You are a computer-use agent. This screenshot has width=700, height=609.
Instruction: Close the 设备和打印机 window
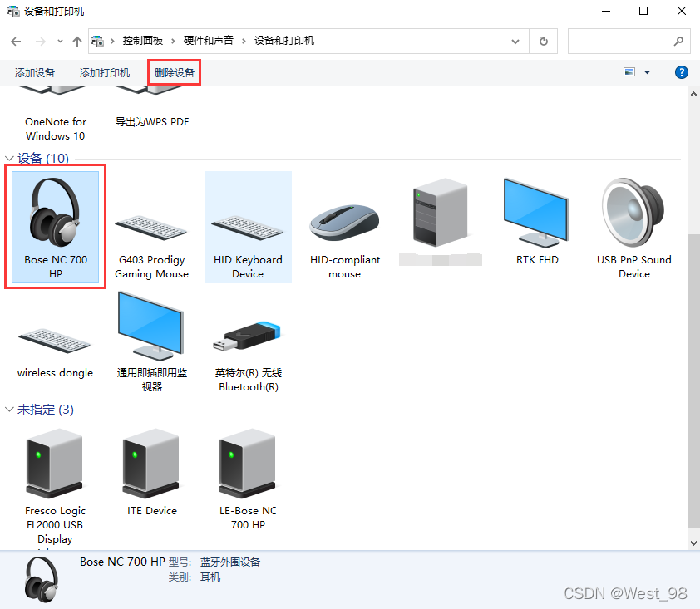point(681,11)
